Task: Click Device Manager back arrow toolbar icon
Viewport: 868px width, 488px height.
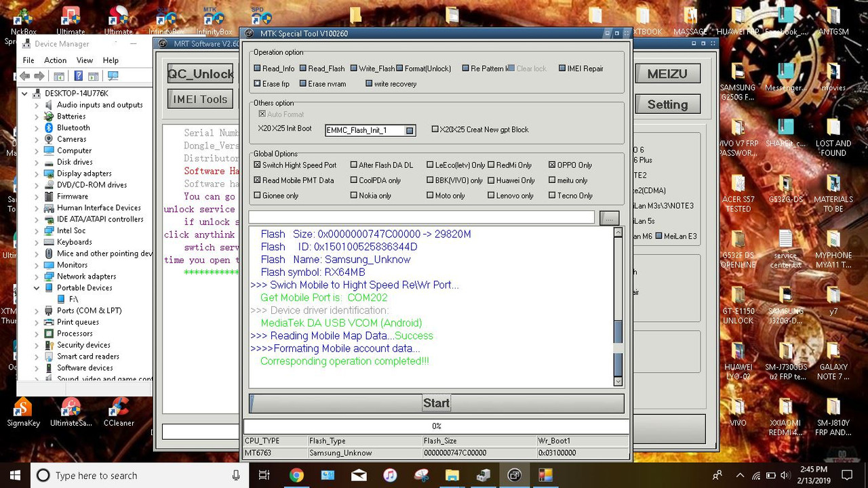Action: pyautogui.click(x=26, y=76)
